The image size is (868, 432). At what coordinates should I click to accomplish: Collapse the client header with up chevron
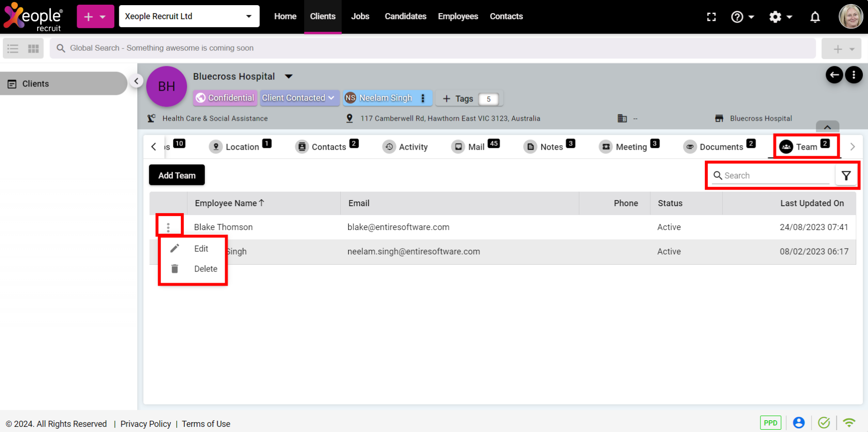pyautogui.click(x=828, y=127)
